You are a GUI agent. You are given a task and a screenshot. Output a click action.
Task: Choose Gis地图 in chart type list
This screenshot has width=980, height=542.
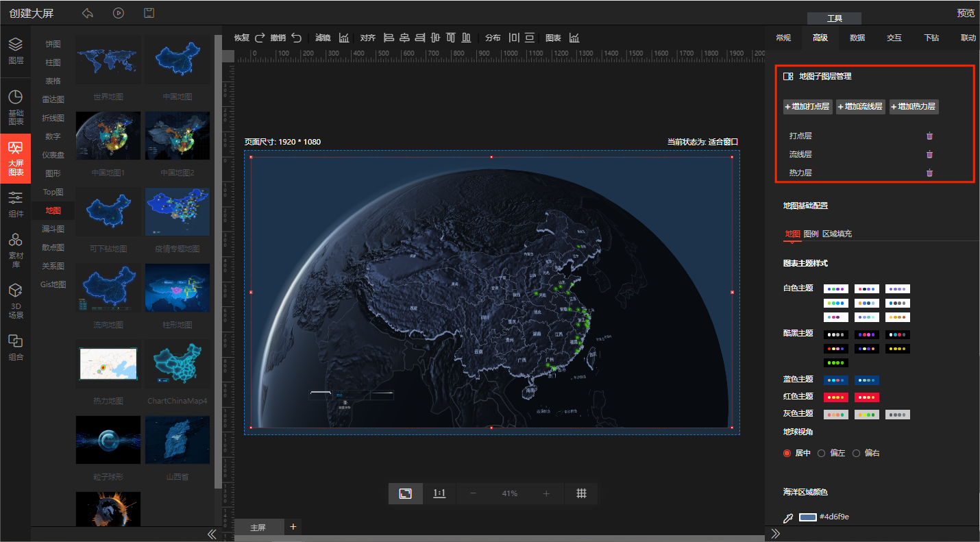coord(53,284)
